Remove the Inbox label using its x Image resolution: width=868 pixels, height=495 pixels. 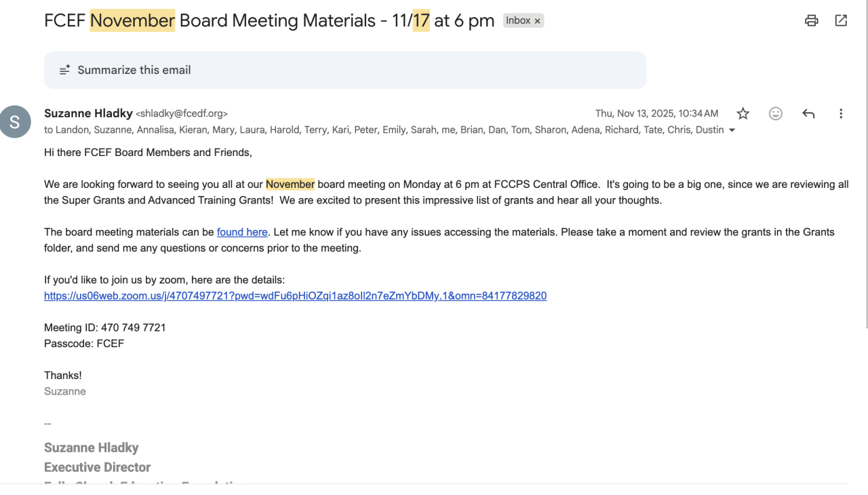coord(538,21)
